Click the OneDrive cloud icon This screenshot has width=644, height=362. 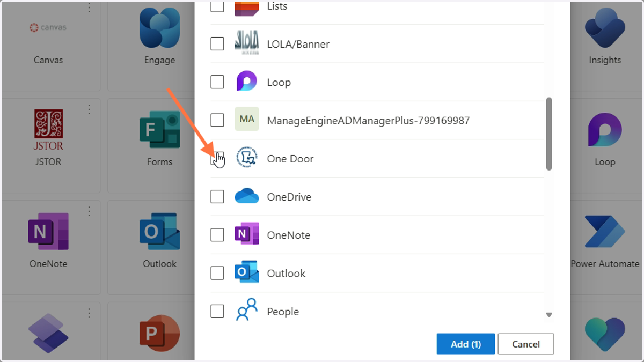247,196
